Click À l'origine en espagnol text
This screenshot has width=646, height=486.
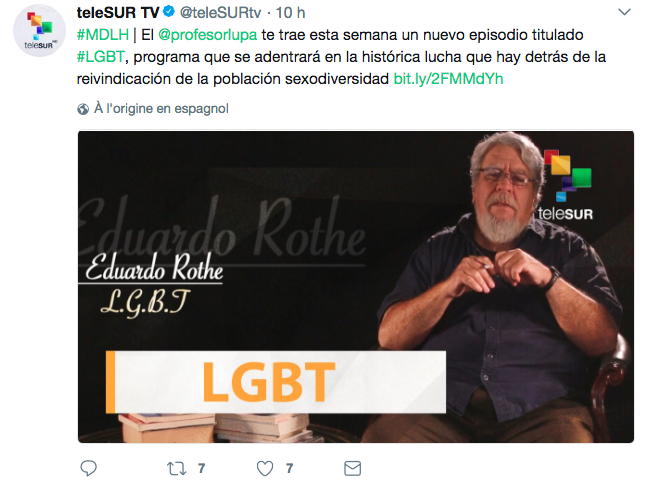pyautogui.click(x=161, y=109)
